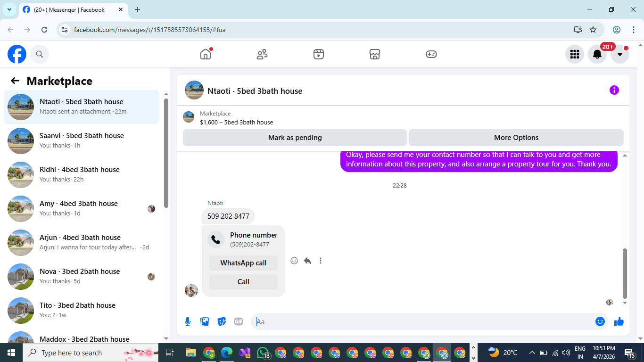Image resolution: width=644 pixels, height=362 pixels.
Task: Open WhatsApp from the taskbar
Action: (x=263, y=353)
